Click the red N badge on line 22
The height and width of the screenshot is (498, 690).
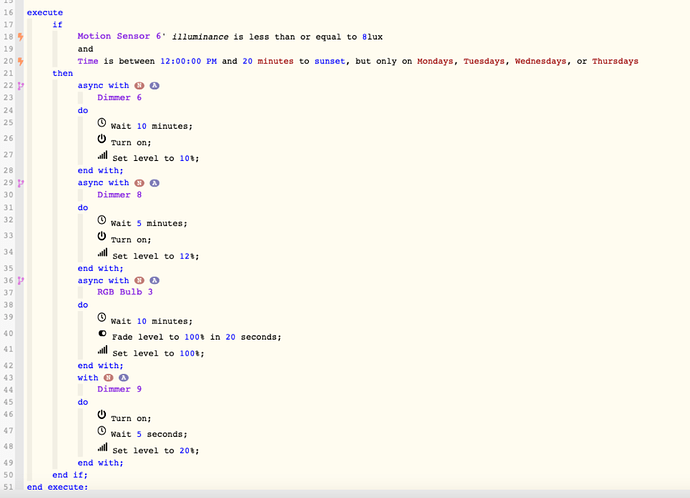tap(139, 85)
